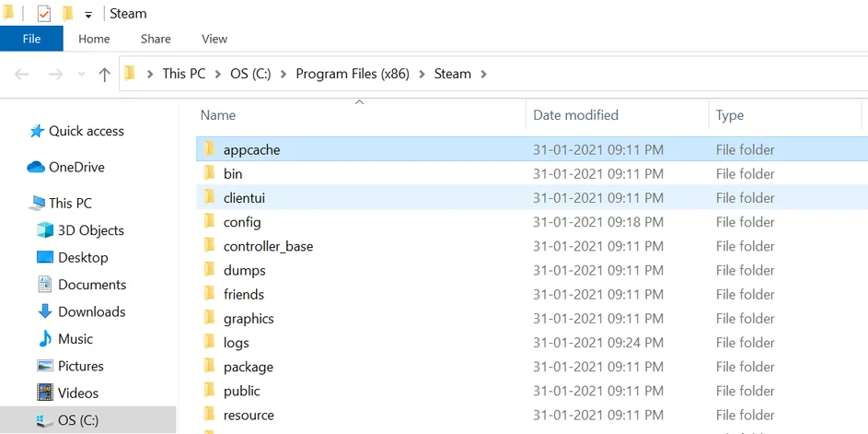Open the Share ribbon tab

click(156, 39)
